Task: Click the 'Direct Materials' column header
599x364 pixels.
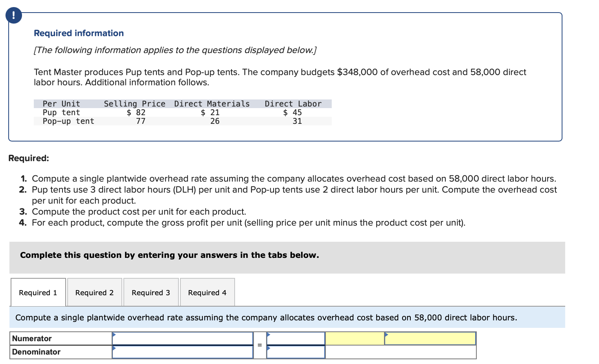Action: click(x=212, y=104)
